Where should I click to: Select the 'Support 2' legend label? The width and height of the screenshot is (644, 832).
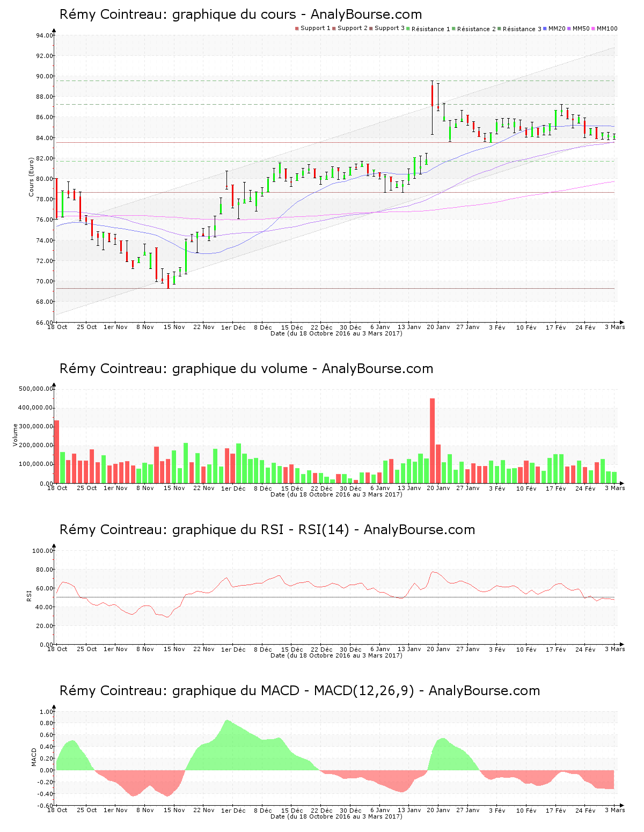tap(353, 28)
